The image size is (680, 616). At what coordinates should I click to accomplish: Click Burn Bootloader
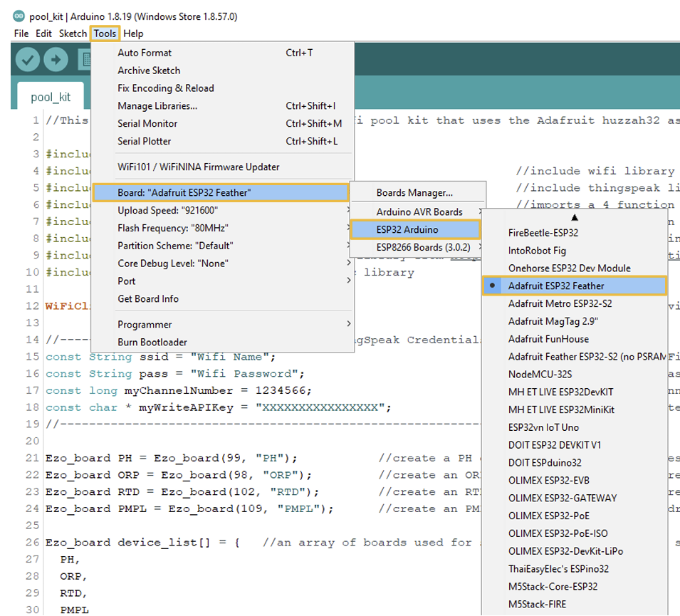tap(222, 343)
